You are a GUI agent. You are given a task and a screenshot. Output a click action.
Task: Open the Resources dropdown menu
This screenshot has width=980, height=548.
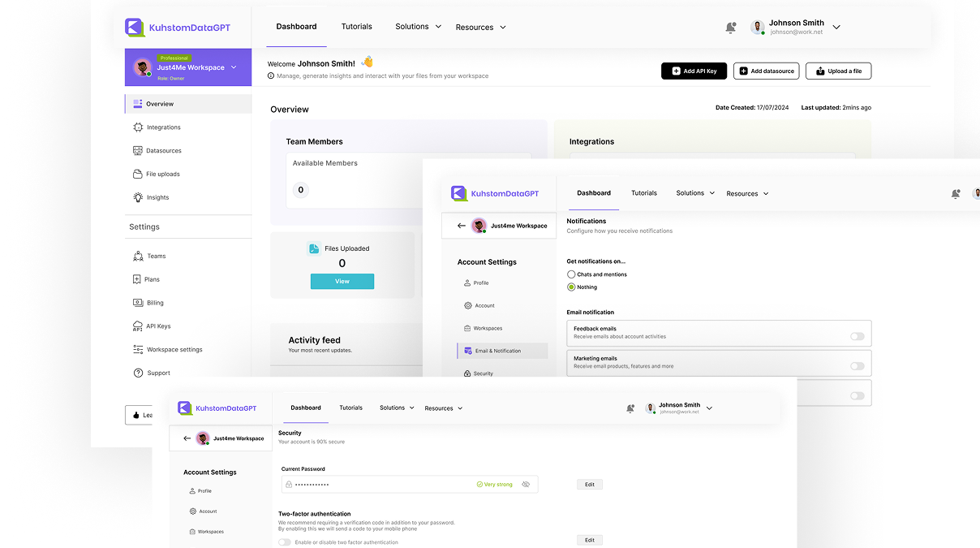click(x=480, y=27)
